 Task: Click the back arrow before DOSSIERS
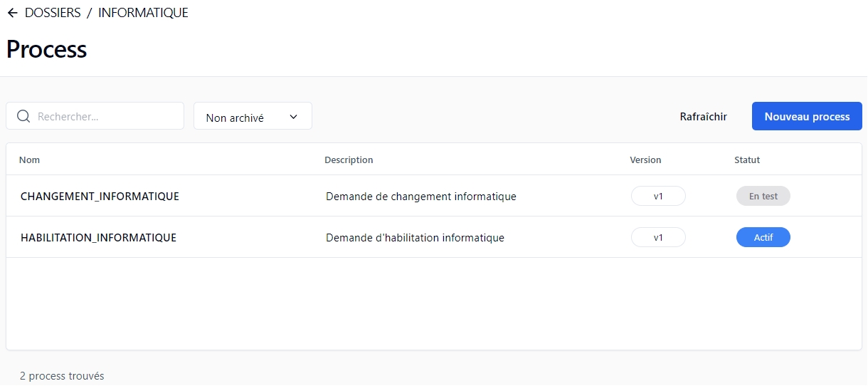click(x=12, y=13)
